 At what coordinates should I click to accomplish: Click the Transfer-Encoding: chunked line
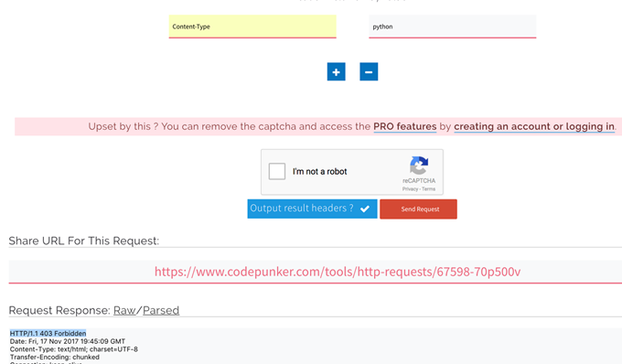(x=55, y=358)
